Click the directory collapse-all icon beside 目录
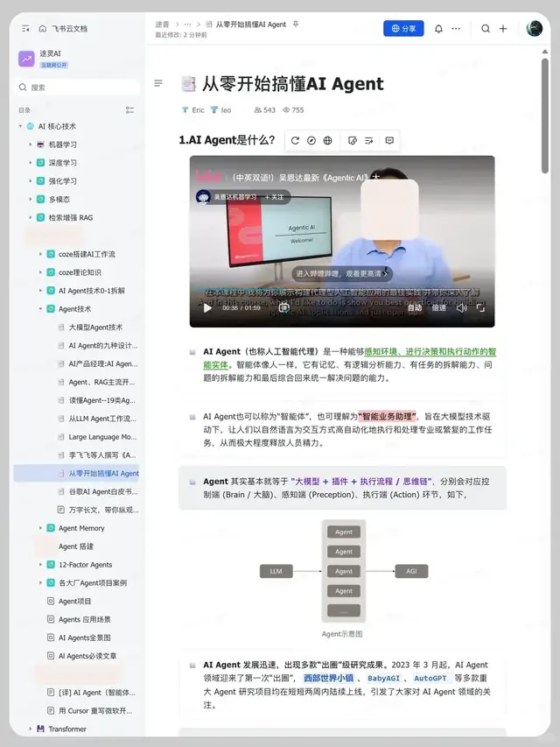The image size is (560, 747). 129,110
